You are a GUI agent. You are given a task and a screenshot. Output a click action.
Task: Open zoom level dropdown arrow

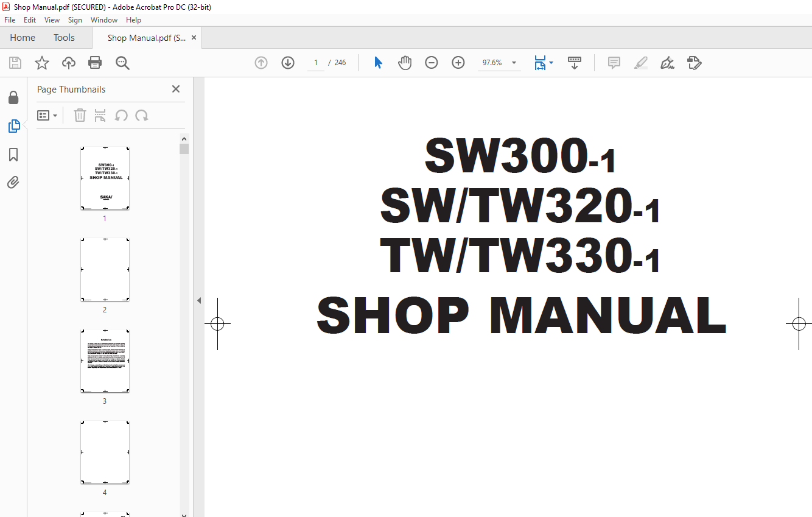coord(514,63)
